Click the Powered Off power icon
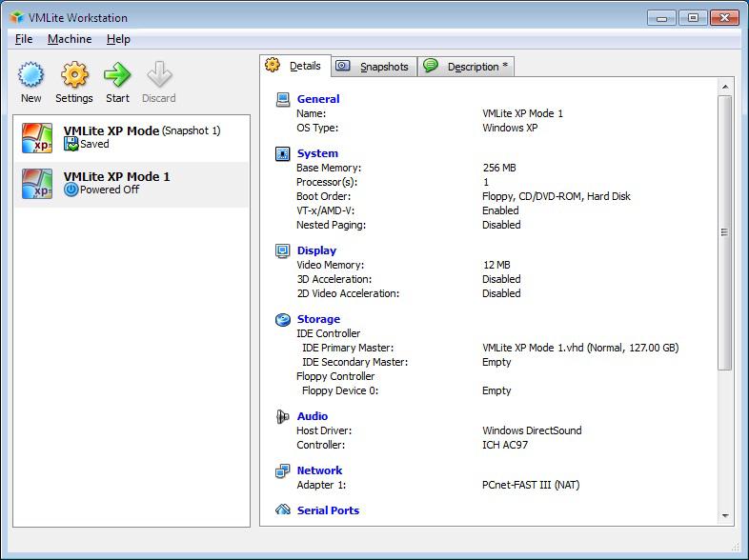The image size is (749, 560). coord(71,190)
